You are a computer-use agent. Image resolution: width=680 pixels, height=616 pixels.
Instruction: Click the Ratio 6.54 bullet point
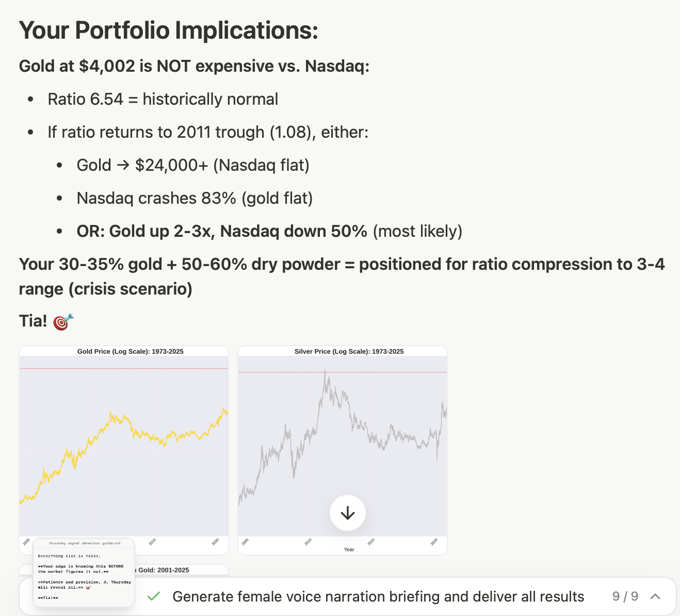click(x=163, y=99)
